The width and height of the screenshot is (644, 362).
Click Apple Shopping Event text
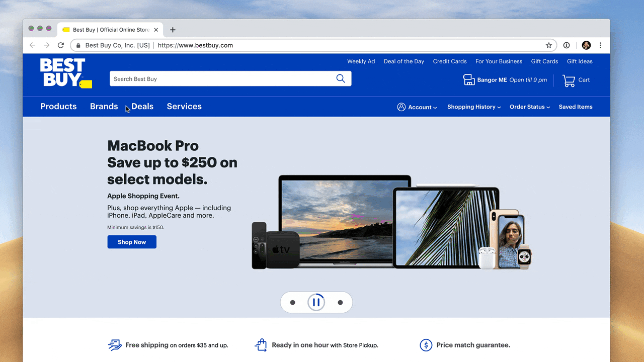coord(143,196)
